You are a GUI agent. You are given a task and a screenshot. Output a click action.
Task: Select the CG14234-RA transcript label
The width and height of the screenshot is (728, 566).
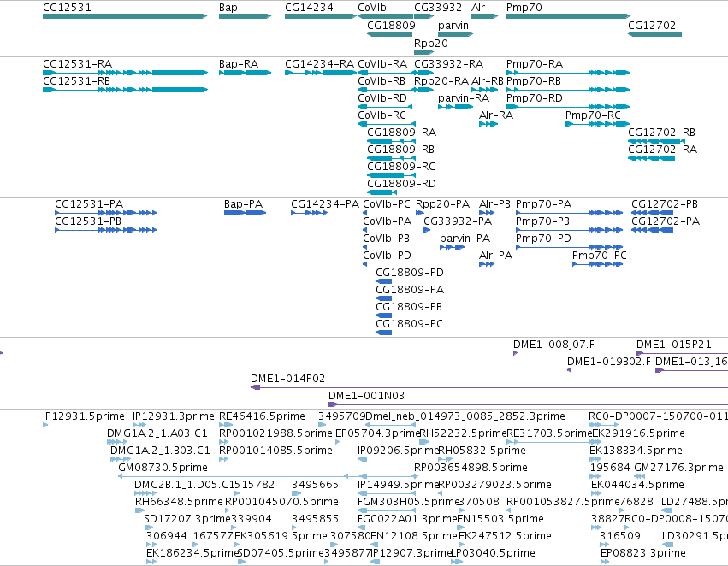pos(319,63)
